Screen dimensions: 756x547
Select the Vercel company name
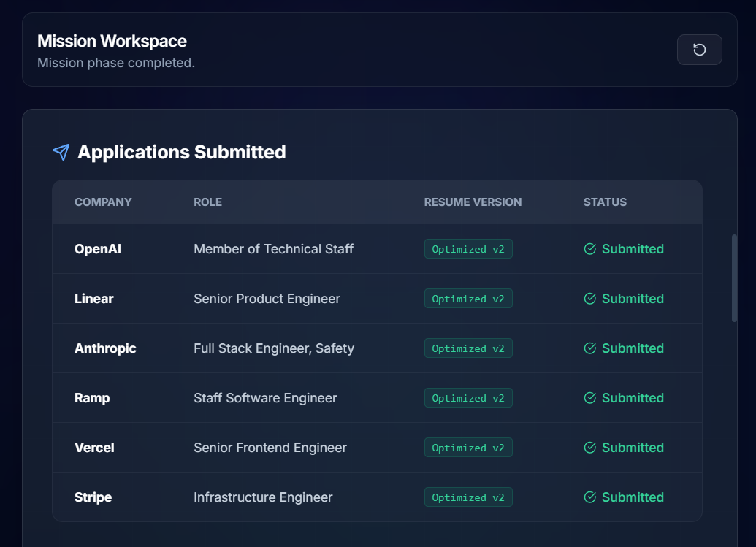94,448
